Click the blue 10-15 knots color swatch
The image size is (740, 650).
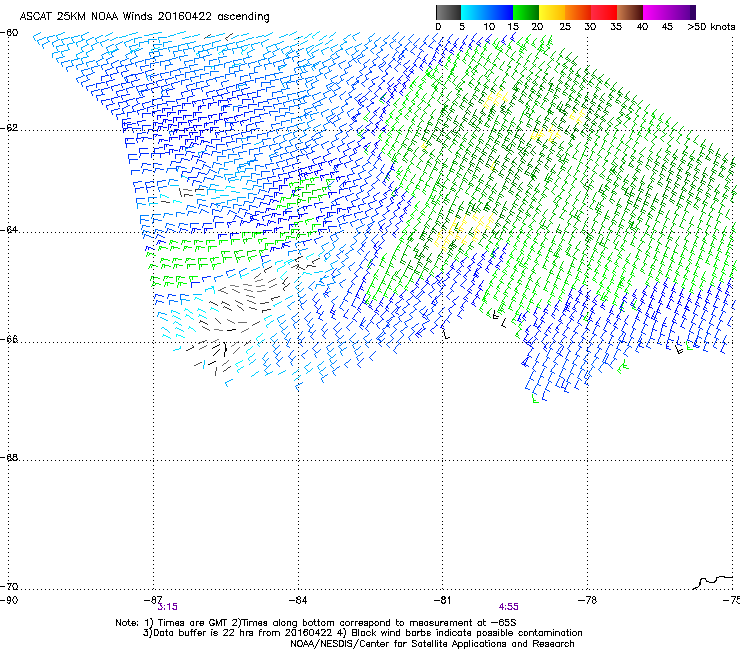(x=500, y=12)
